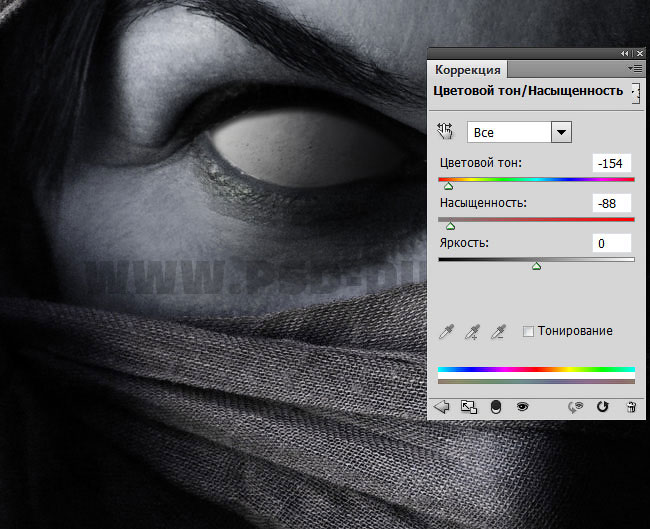Close the Коррекция panel
This screenshot has height=529, width=650.
pos(640,53)
